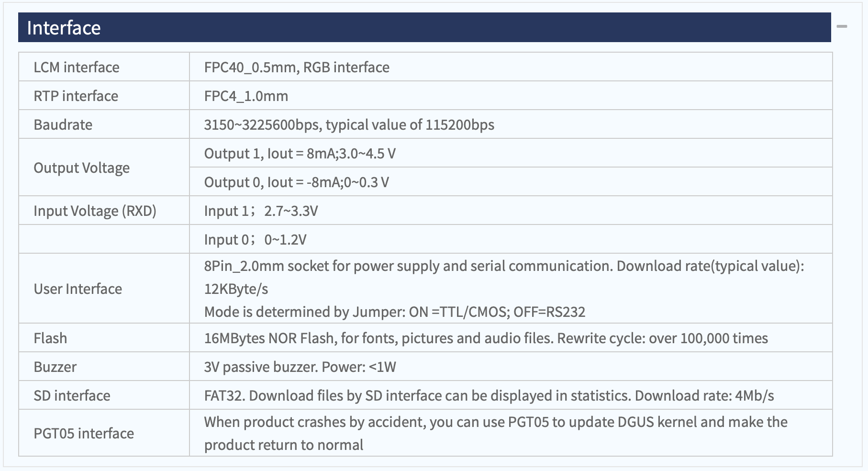Image resolution: width=868 pixels, height=471 pixels.
Task: Click the Interface section header bar
Action: click(424, 27)
